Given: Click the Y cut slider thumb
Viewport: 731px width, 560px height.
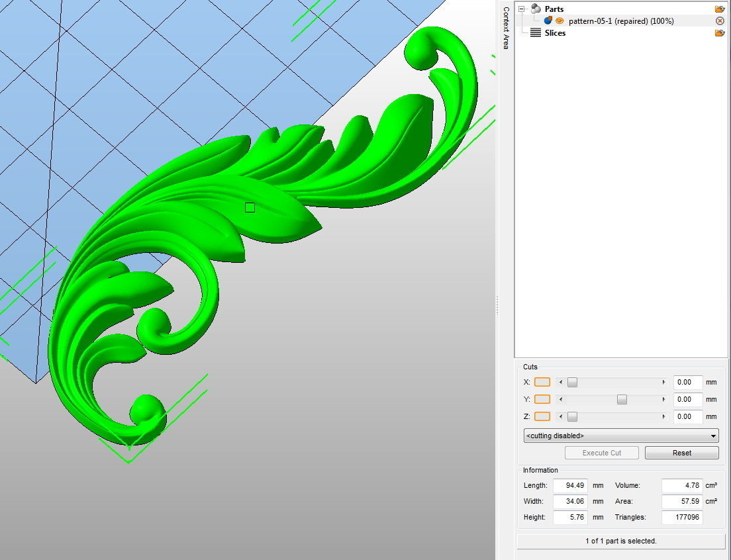Looking at the screenshot, I should pos(622,399).
